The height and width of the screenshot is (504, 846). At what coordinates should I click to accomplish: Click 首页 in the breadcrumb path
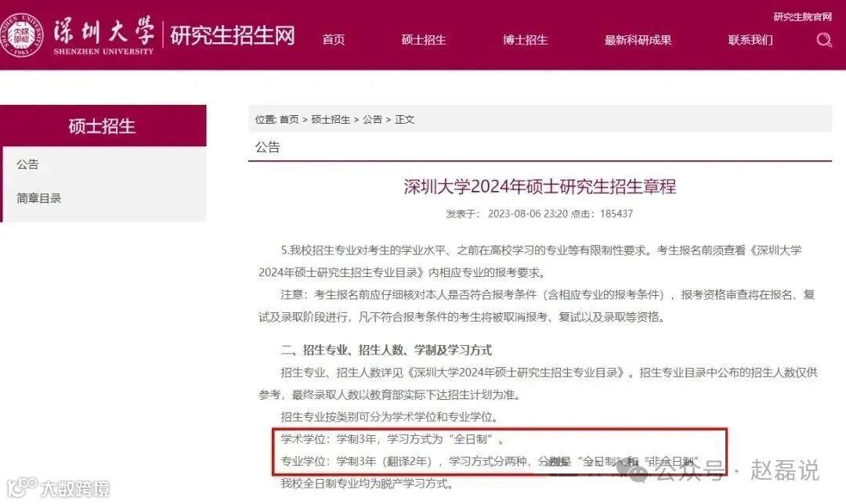pyautogui.click(x=289, y=120)
